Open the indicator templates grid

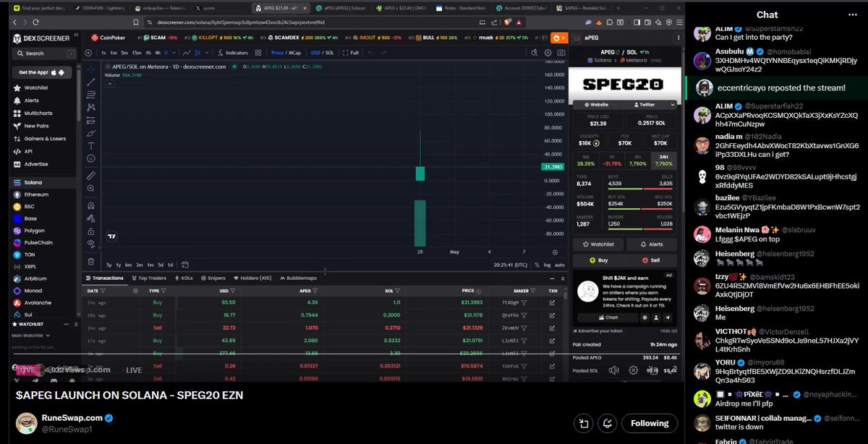(258, 53)
